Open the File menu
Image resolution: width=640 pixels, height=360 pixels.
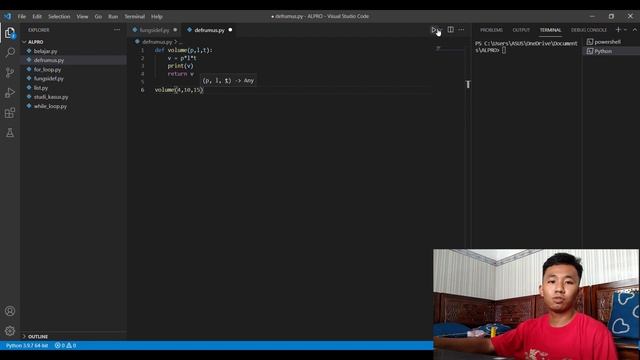[22, 17]
